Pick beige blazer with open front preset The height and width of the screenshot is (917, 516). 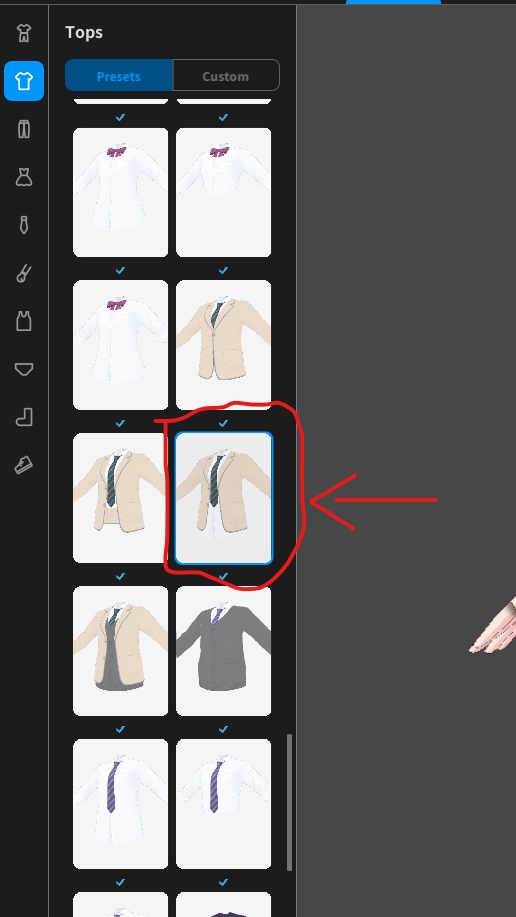point(121,498)
